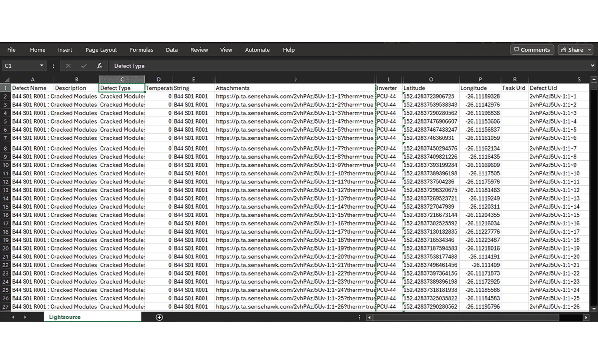Select column O header
The width and height of the screenshot is (598, 364).
pyautogui.click(x=431, y=79)
